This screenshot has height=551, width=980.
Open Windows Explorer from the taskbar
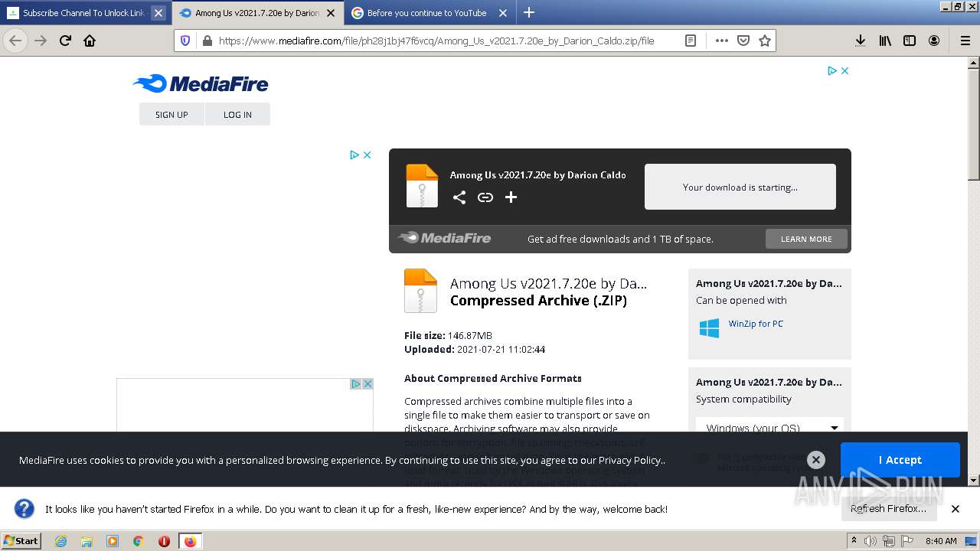pos(87,541)
